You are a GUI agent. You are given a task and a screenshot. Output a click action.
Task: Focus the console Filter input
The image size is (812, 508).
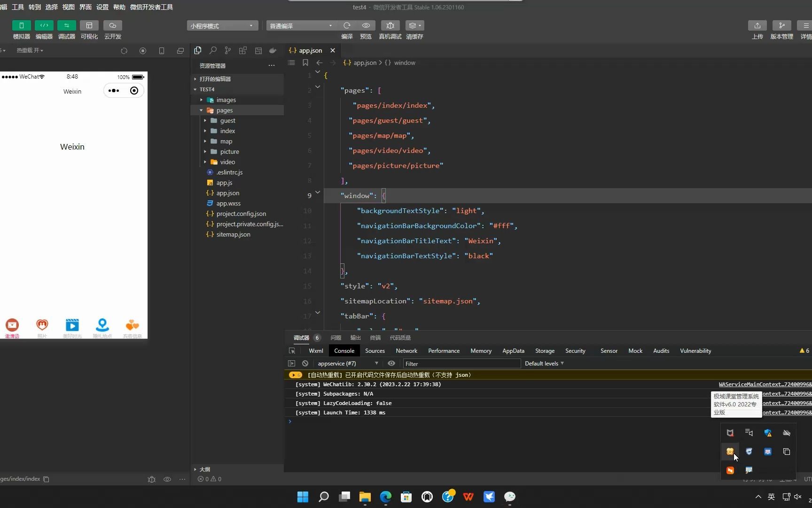pos(461,364)
